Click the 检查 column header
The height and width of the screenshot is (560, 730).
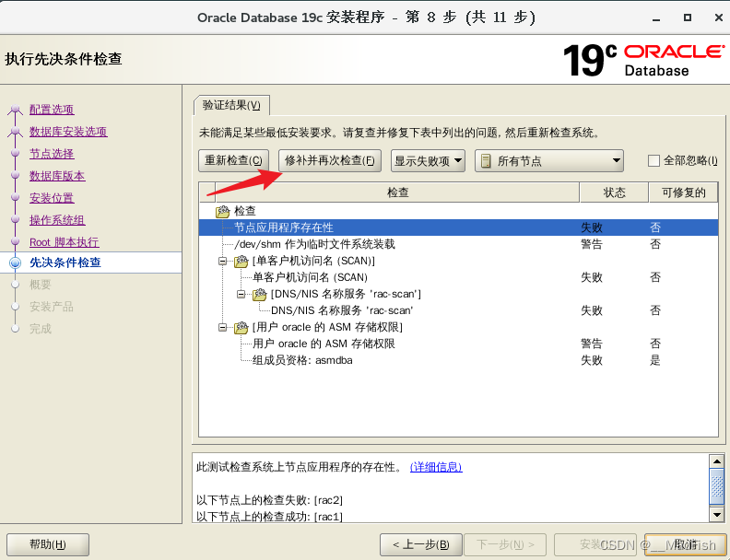click(x=397, y=192)
